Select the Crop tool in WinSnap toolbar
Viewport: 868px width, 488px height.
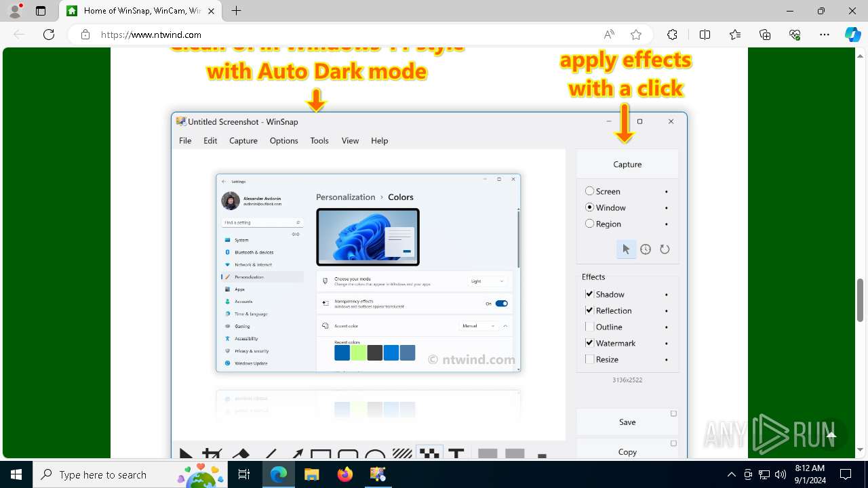click(212, 453)
